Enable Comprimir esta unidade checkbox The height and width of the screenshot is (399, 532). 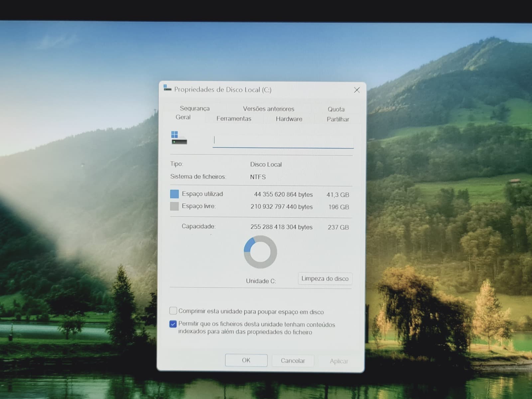[x=173, y=311]
